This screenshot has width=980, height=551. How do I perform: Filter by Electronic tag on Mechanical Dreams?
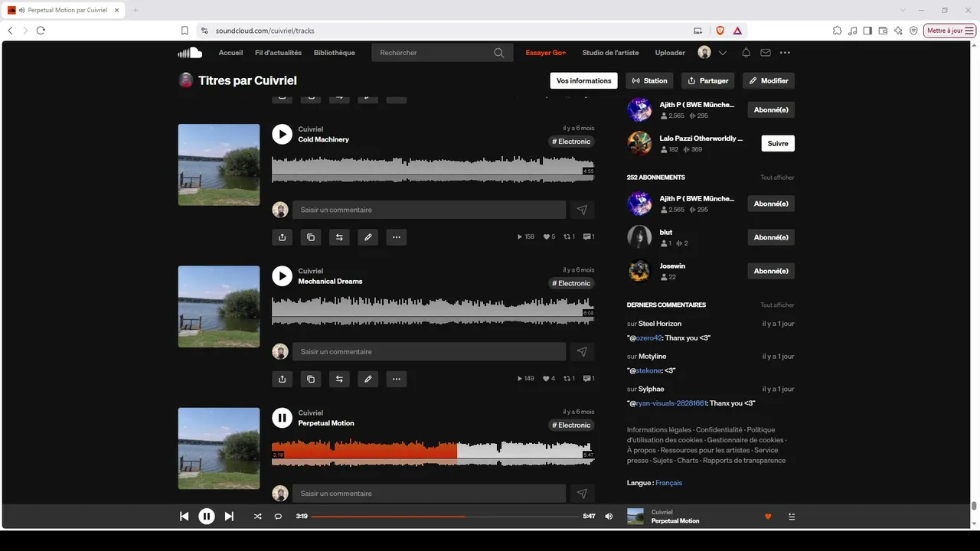[x=572, y=283]
